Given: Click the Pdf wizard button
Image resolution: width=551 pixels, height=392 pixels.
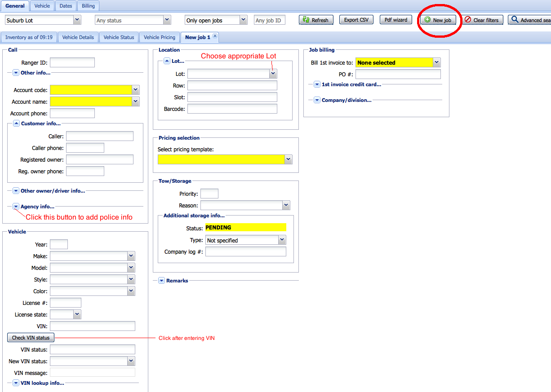Looking at the screenshot, I should pos(395,20).
